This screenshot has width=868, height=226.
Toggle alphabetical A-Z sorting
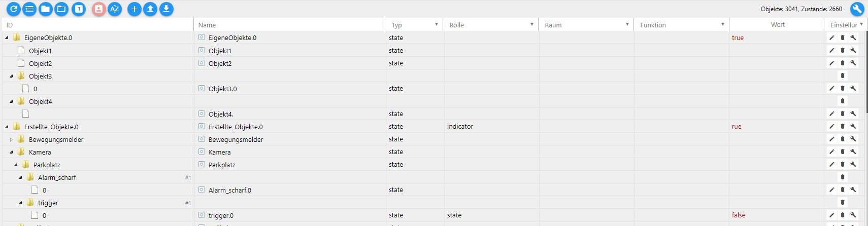coord(115,9)
